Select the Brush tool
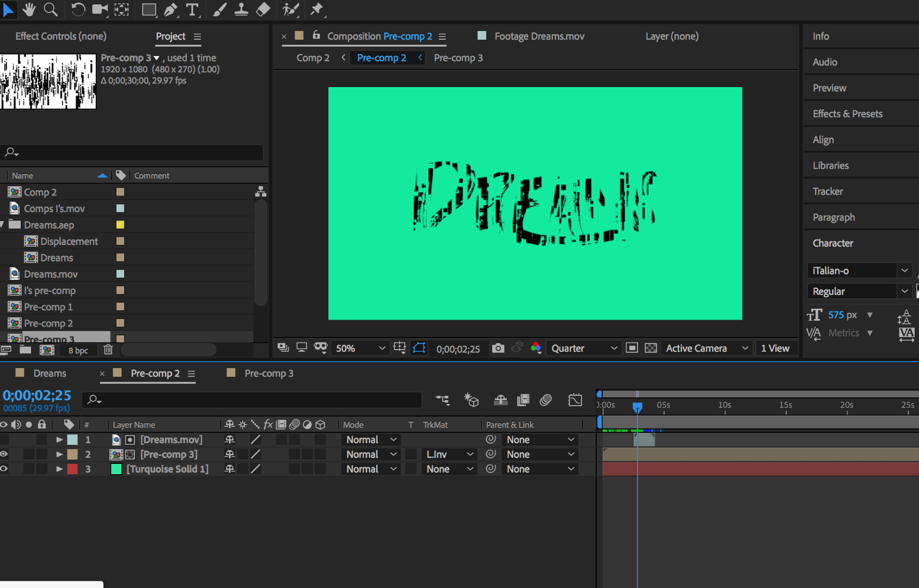 click(x=219, y=9)
